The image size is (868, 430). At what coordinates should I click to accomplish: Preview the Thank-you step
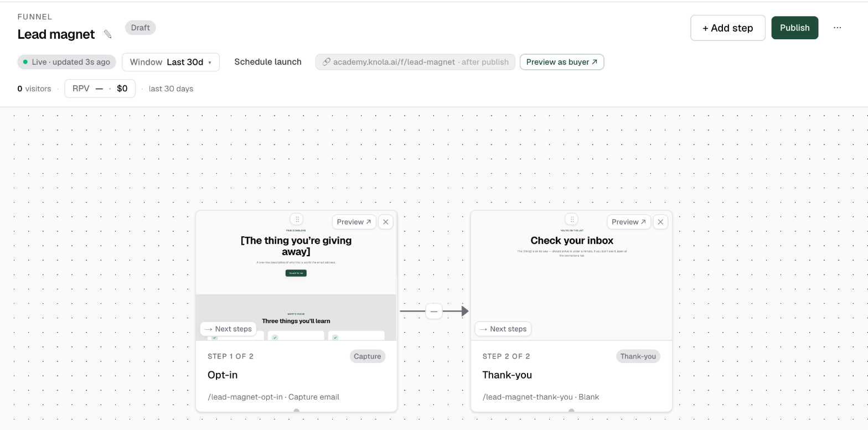click(x=629, y=222)
